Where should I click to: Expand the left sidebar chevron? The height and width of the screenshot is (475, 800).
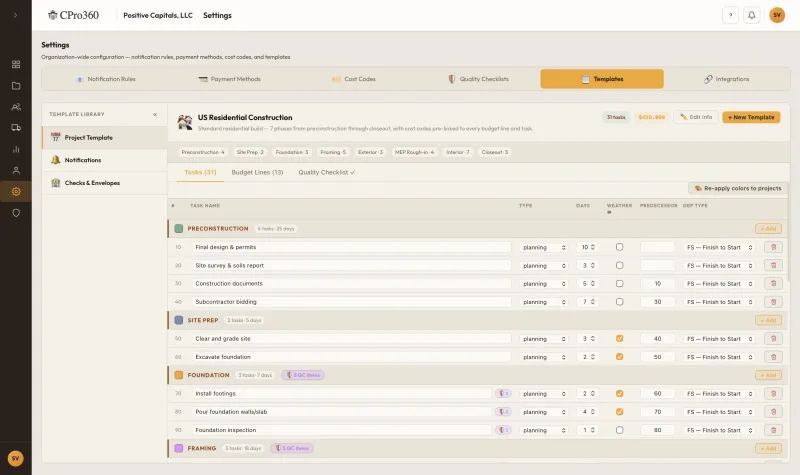(x=15, y=15)
